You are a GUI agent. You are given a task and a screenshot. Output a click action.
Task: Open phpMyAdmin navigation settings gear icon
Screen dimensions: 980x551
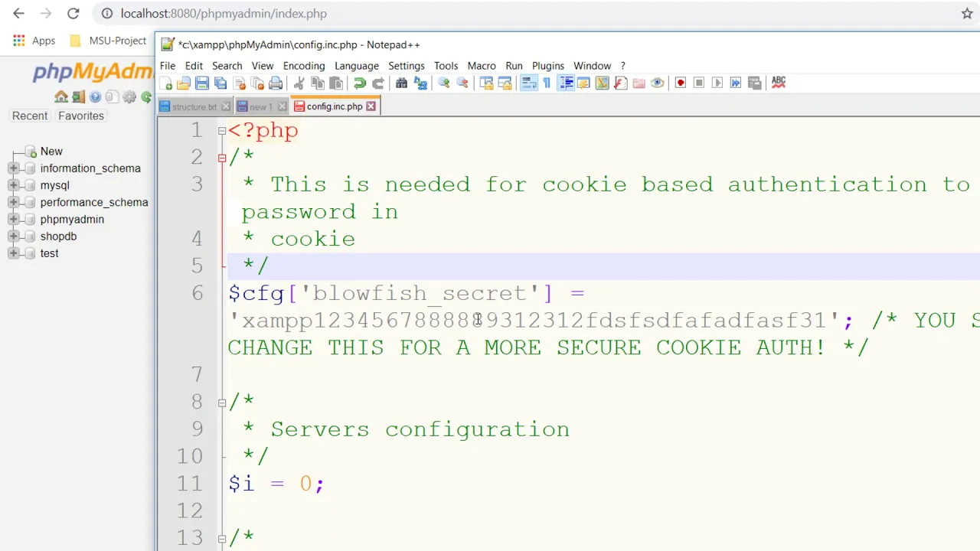[x=129, y=96]
